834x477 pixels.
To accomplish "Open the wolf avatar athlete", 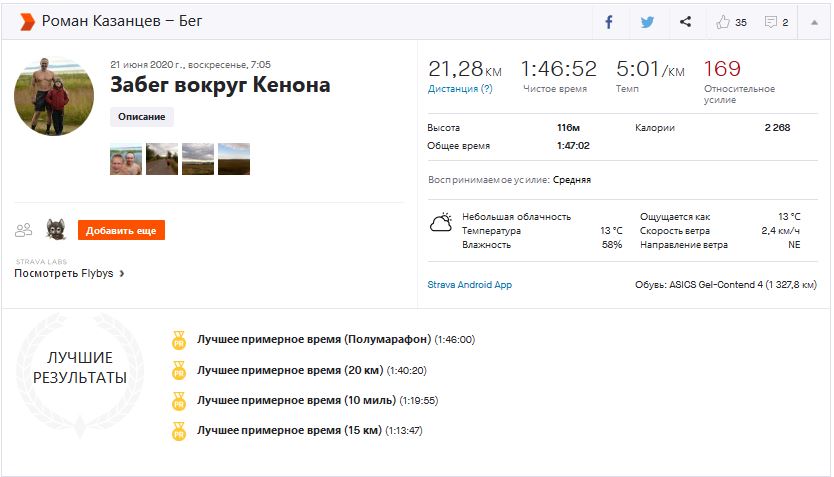I will tap(56, 230).
